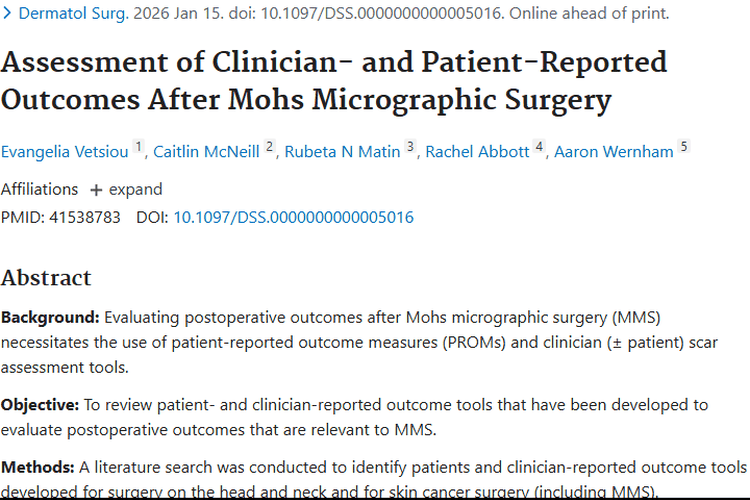
Task: Open the DOI link below the authors
Action: click(293, 217)
